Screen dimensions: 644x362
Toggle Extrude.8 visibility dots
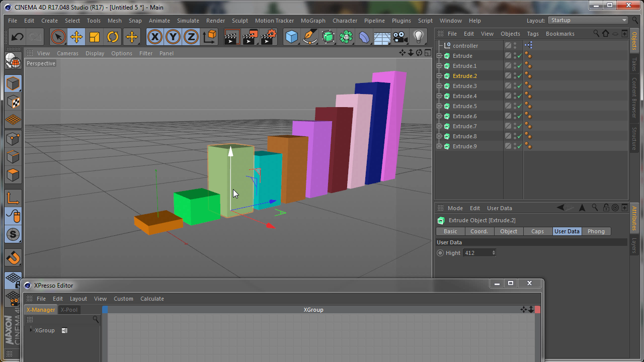(515, 136)
